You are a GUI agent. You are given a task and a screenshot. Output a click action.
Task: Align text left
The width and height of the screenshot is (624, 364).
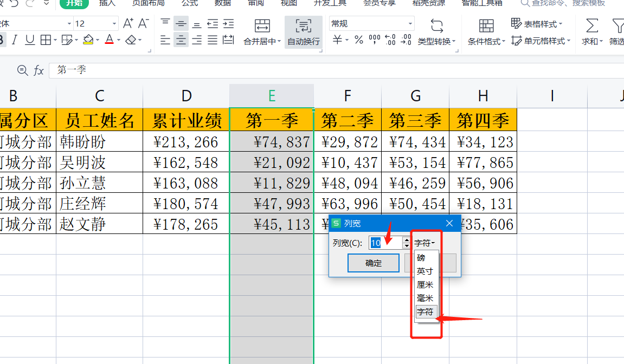tap(165, 40)
